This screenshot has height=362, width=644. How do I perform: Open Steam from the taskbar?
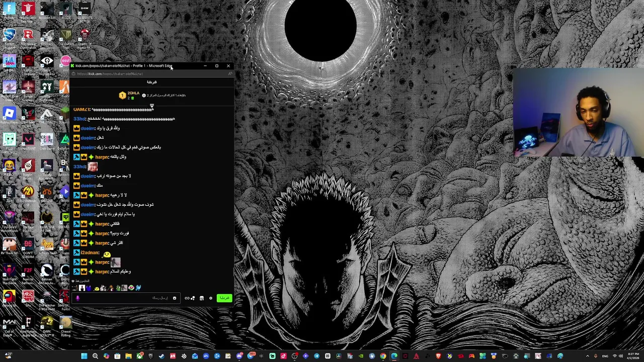click(162, 356)
